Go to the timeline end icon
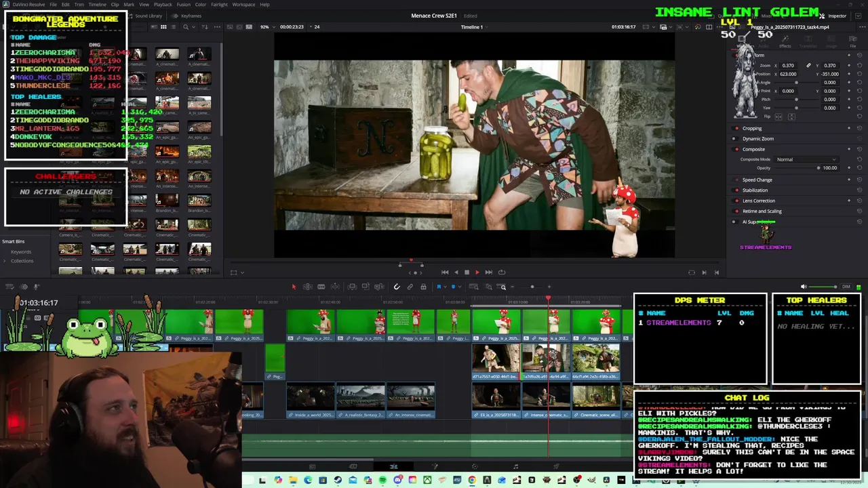Screen dimensions: 868x488 (x=717, y=272)
